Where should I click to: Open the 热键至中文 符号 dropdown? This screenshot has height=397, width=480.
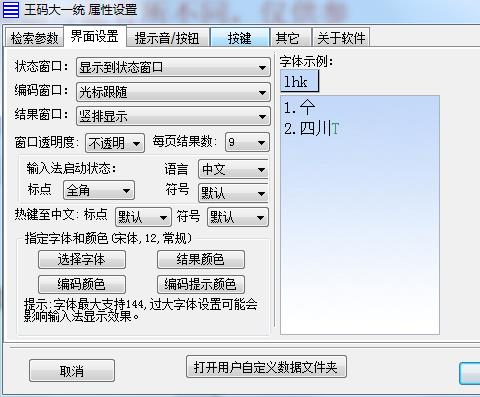[x=238, y=217]
